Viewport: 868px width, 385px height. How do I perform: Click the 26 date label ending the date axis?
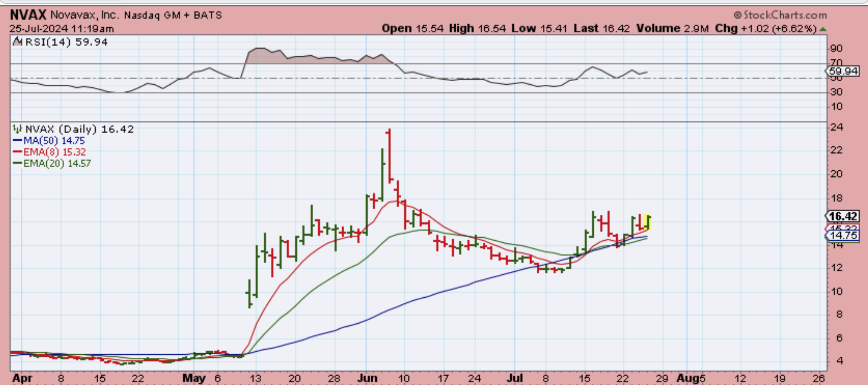pyautogui.click(x=819, y=379)
